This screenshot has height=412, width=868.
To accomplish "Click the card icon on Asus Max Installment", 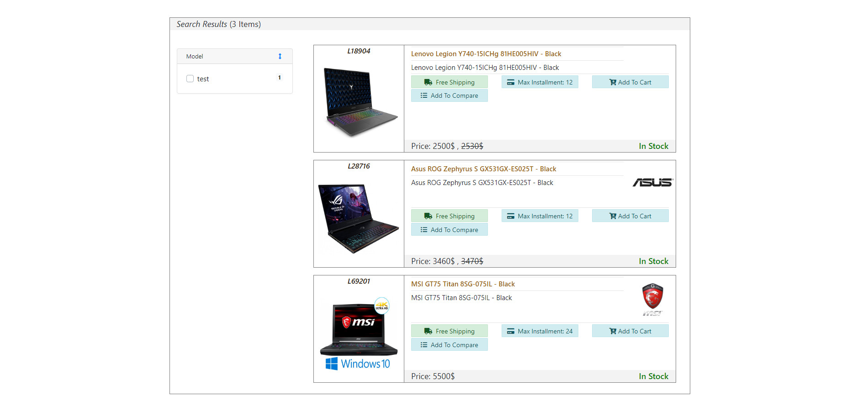I will click(511, 216).
